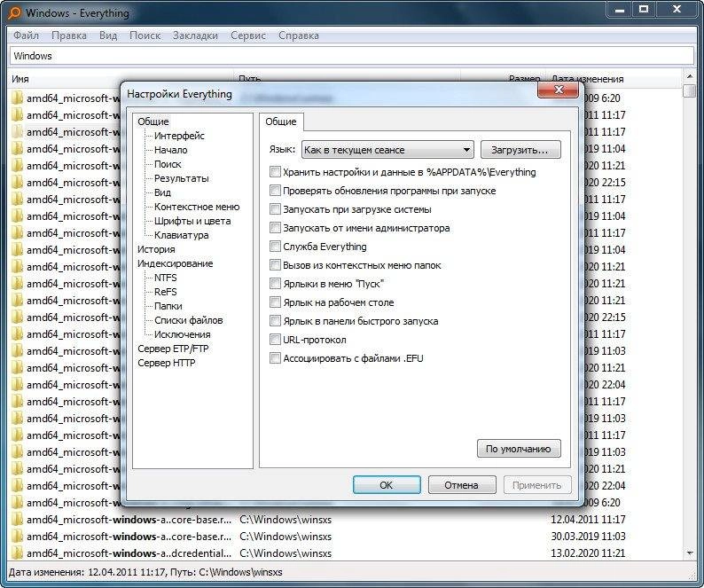This screenshot has height=588, width=704.
Task: Select История in the settings tree
Action: [x=156, y=249]
